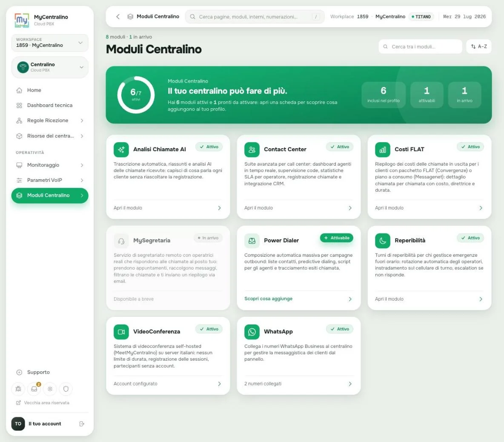Screen dimensions: 504x442
Task: Click the Attivo badge on WhatsApp
Action: coord(340,329)
